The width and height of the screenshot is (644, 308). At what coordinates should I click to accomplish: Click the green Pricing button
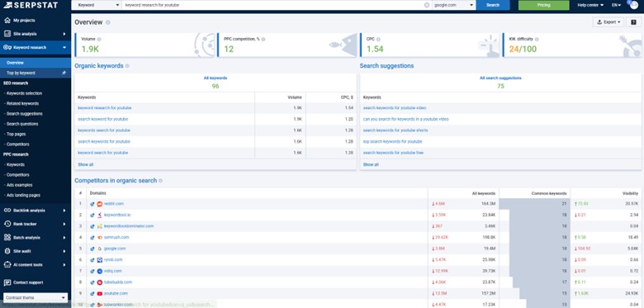pyautogui.click(x=544, y=5)
